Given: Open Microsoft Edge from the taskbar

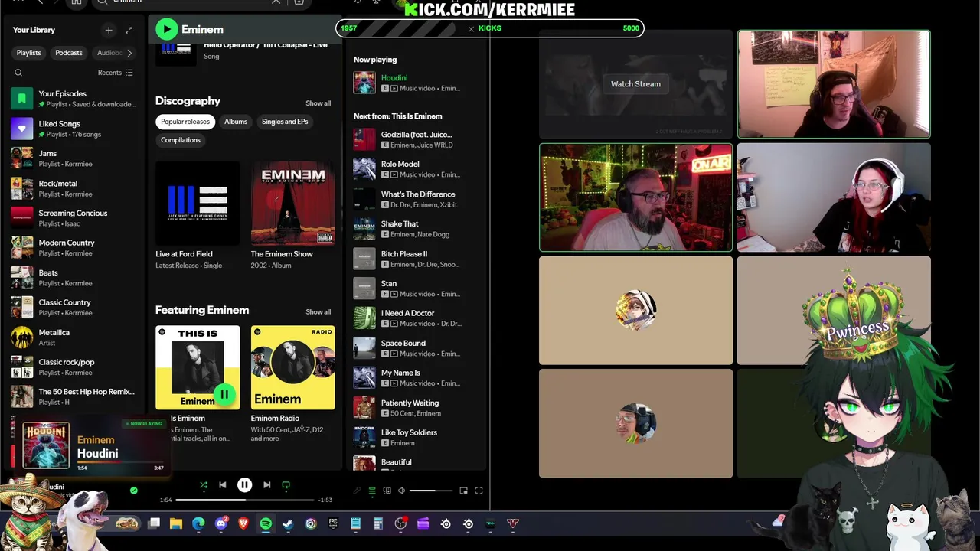Looking at the screenshot, I should click(x=199, y=523).
